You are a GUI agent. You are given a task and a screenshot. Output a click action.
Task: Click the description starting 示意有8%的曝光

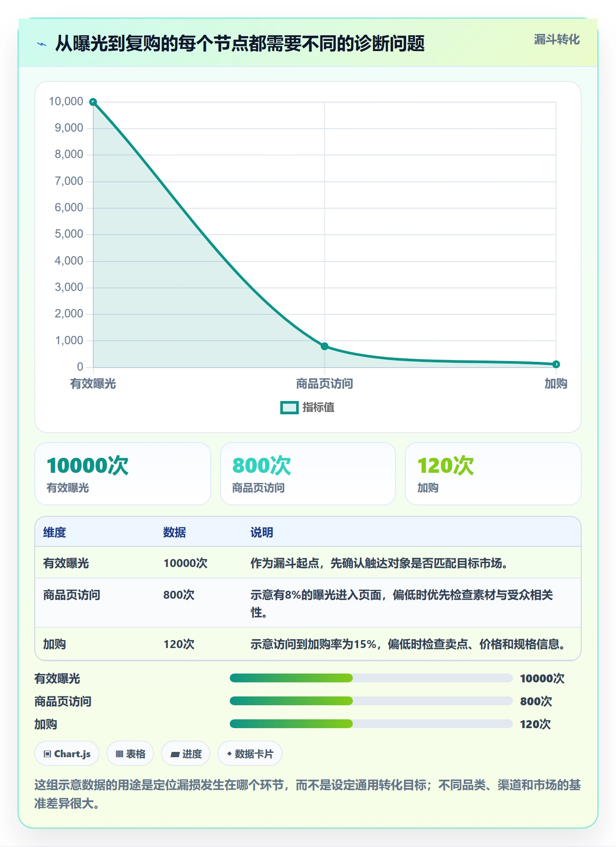pos(402,604)
